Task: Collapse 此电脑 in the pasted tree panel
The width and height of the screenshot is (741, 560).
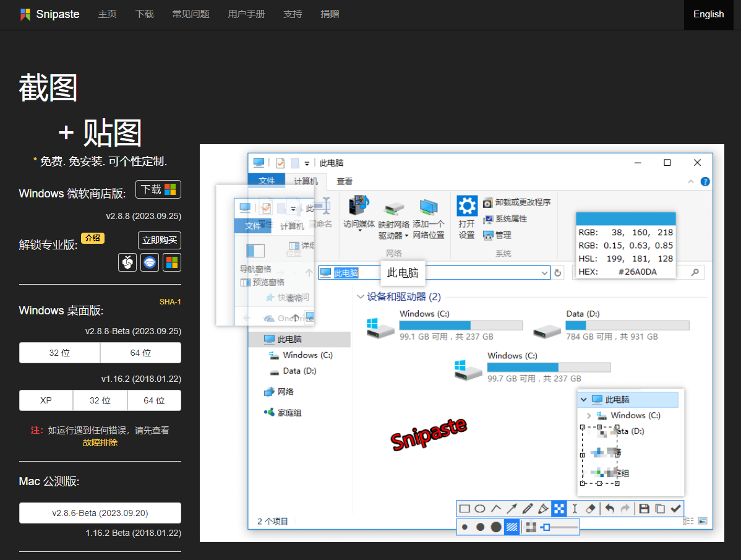Action: (x=584, y=400)
